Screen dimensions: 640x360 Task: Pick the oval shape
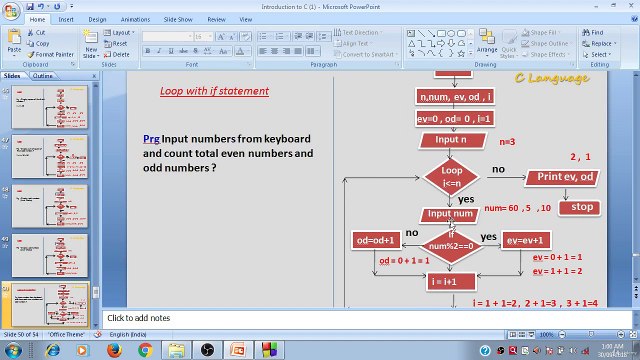coord(451,33)
